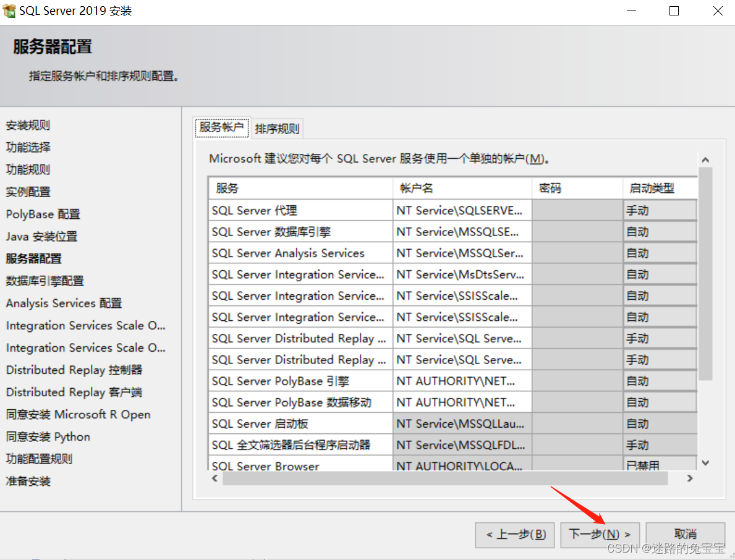Click the horizontal scrollbar right arrow

[x=689, y=478]
